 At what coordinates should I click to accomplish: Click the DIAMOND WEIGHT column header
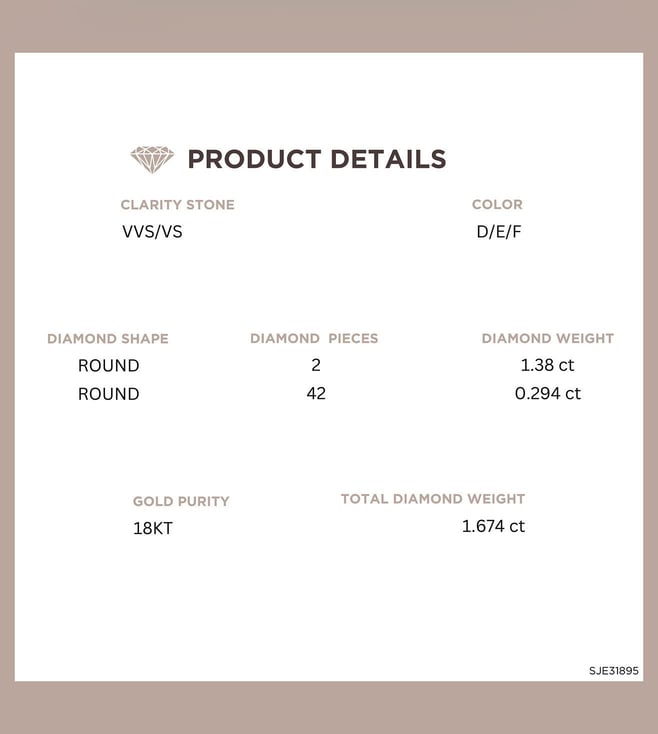click(x=548, y=338)
